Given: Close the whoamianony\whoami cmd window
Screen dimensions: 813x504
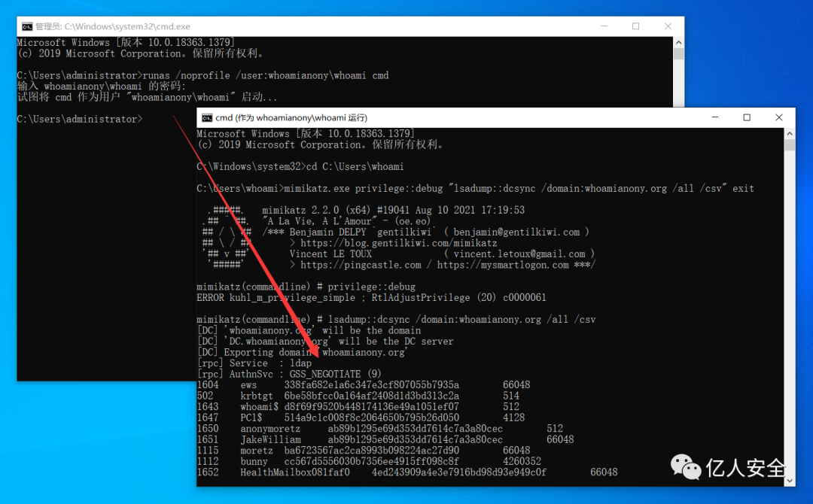Looking at the screenshot, I should point(779,117).
